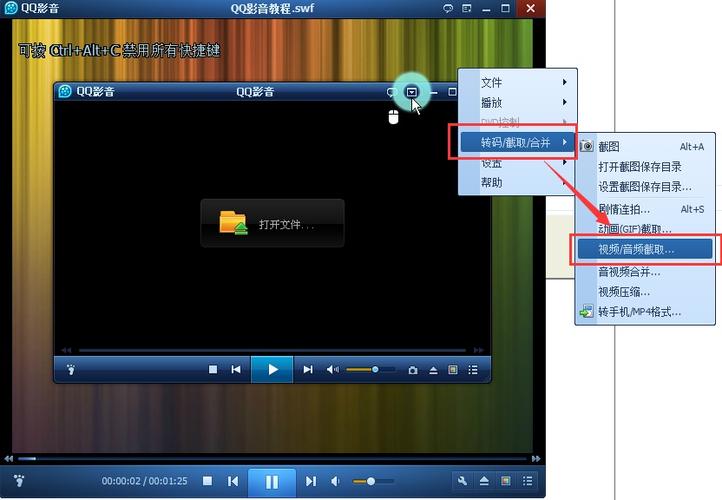Pause playback in the outer player
722x500 pixels.
272,481
